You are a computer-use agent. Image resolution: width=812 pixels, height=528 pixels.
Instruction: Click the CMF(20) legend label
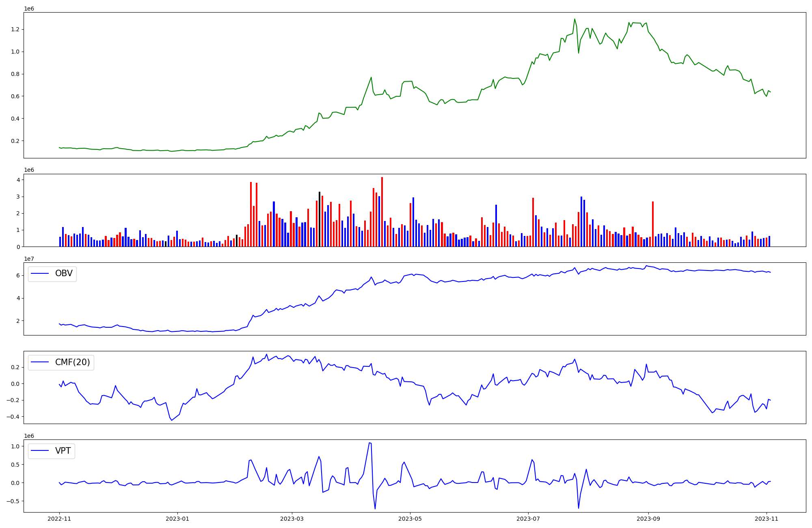(x=72, y=362)
